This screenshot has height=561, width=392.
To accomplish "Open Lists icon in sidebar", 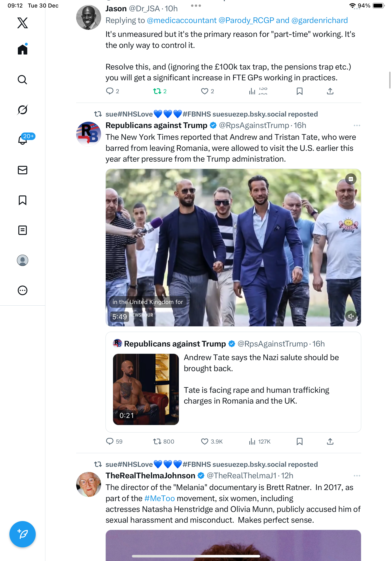I will (x=23, y=230).
